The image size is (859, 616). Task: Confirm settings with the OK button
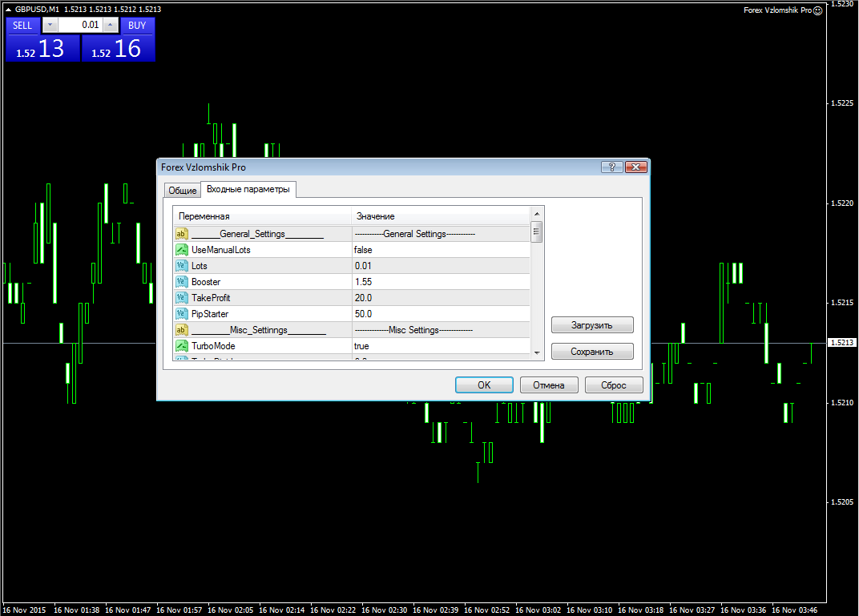coord(484,385)
